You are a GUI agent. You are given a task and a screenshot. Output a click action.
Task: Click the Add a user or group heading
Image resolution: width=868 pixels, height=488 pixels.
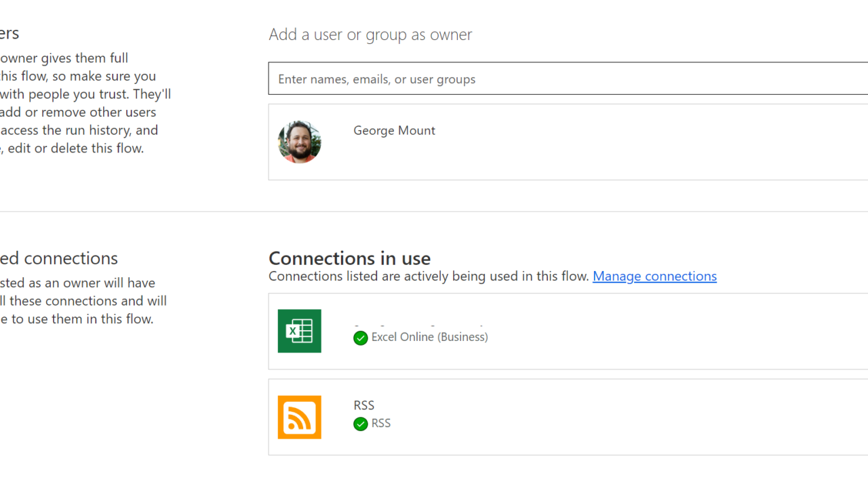click(x=370, y=35)
